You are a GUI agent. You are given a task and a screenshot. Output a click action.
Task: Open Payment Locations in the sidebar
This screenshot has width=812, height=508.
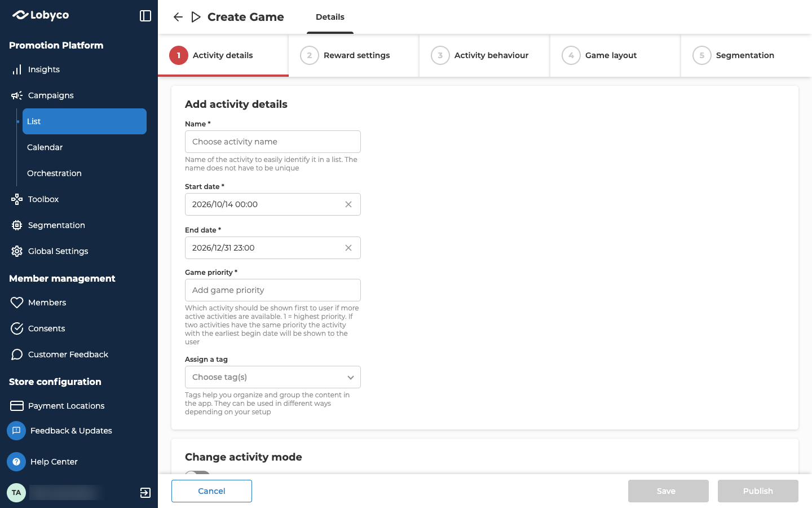pyautogui.click(x=79, y=406)
